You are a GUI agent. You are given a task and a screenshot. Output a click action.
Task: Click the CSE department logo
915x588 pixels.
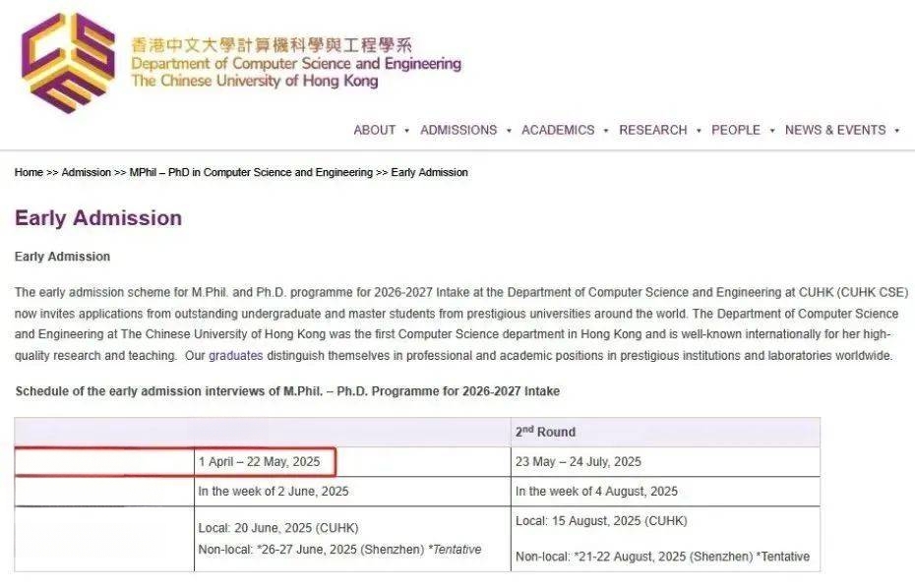click(68, 62)
